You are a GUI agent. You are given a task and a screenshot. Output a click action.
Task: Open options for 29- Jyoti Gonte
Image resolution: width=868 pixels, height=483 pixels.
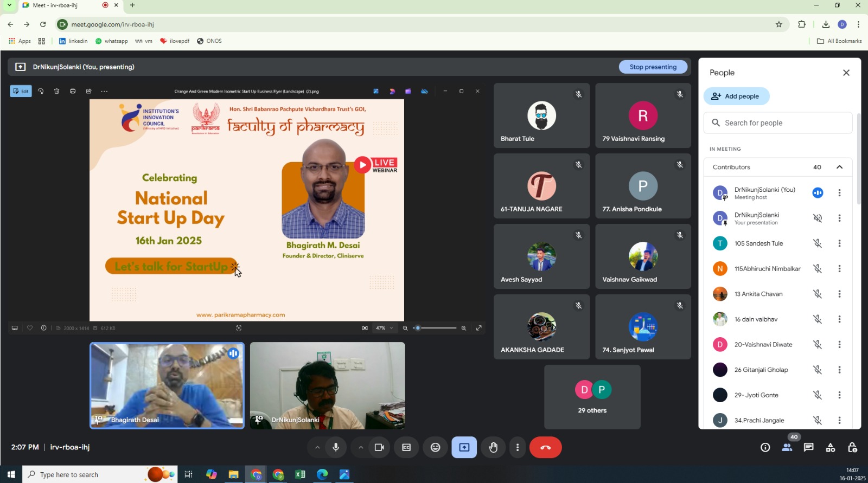pos(839,395)
